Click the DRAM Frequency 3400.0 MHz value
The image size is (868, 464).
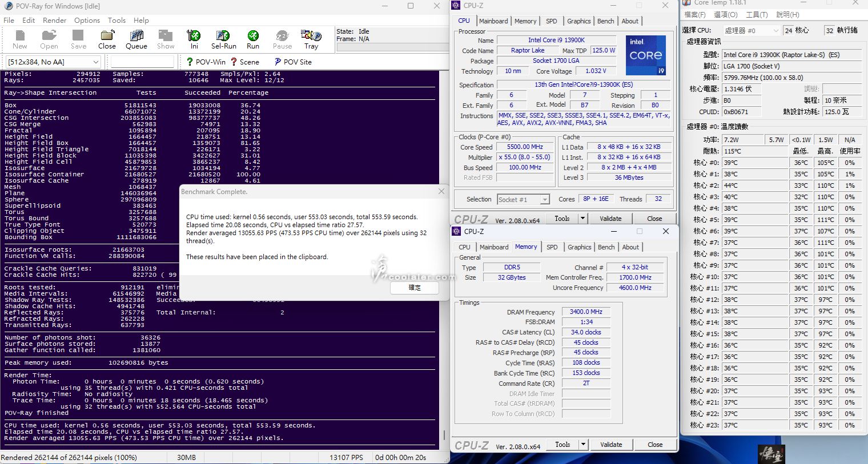point(586,312)
